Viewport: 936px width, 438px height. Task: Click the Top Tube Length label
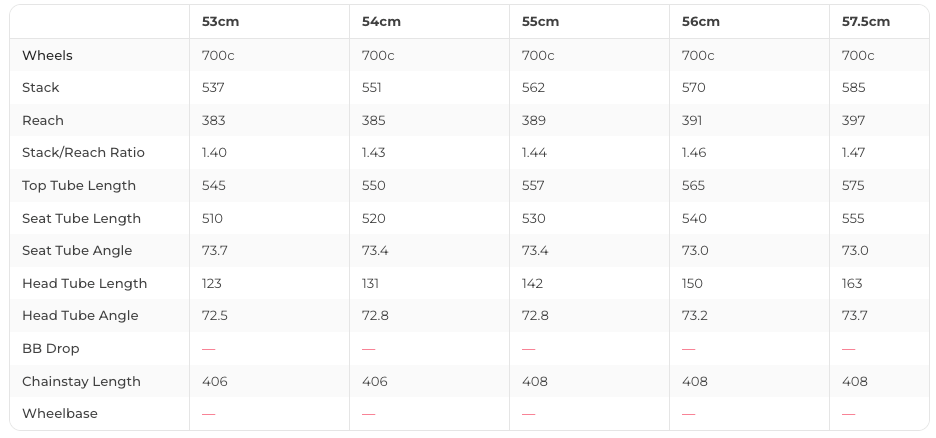point(79,186)
